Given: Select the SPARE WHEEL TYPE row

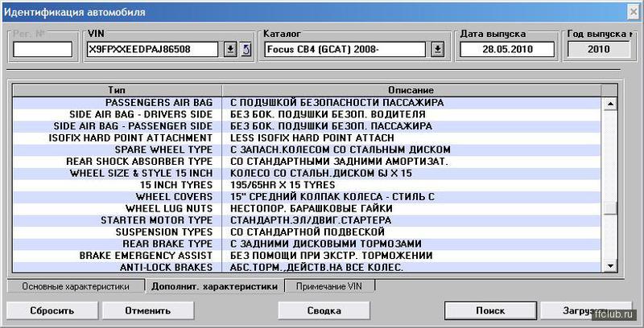Looking at the screenshot, I should coord(306,150).
